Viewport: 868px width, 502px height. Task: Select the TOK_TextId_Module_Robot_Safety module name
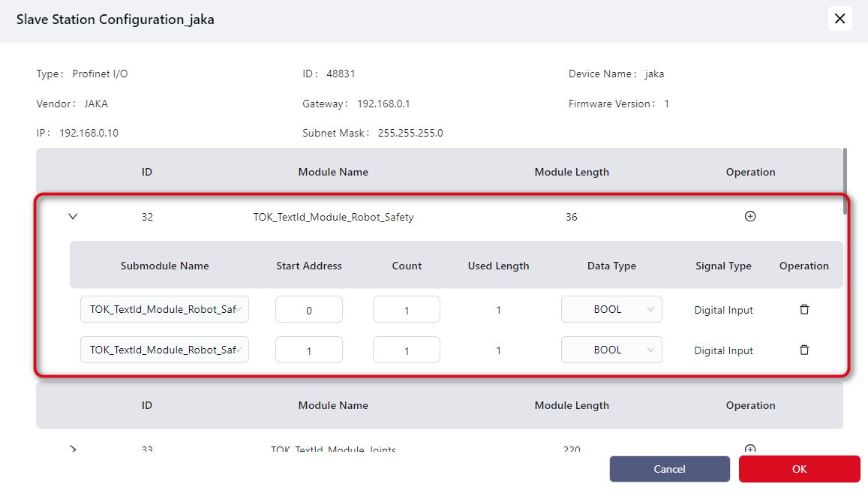333,218
